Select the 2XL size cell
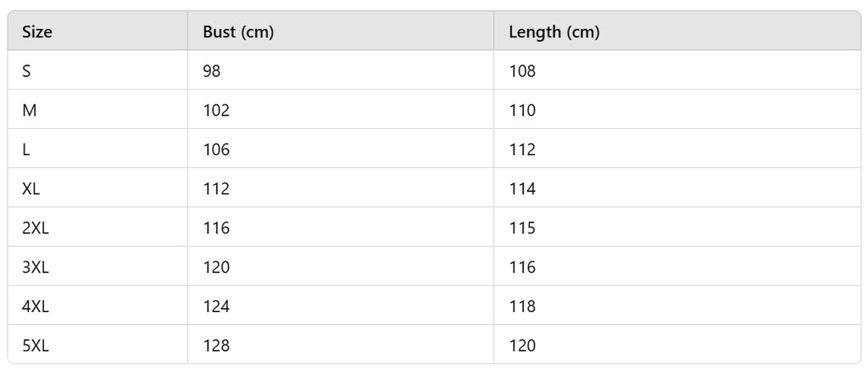 coord(36,228)
